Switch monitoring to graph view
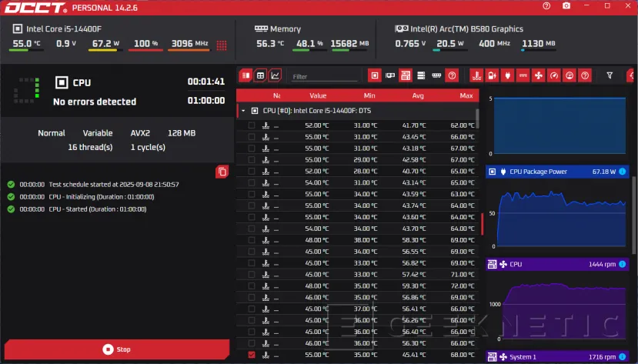Image resolution: width=638 pixels, height=364 pixels. 276,75
